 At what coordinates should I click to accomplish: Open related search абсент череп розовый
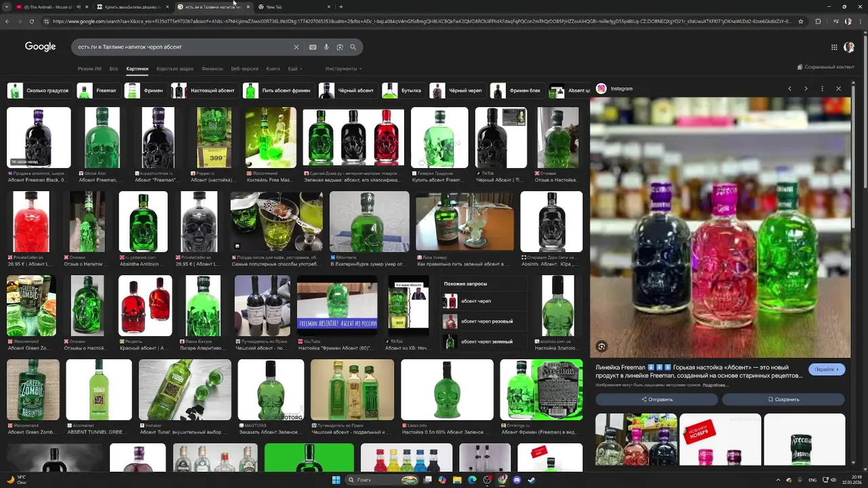click(x=483, y=321)
